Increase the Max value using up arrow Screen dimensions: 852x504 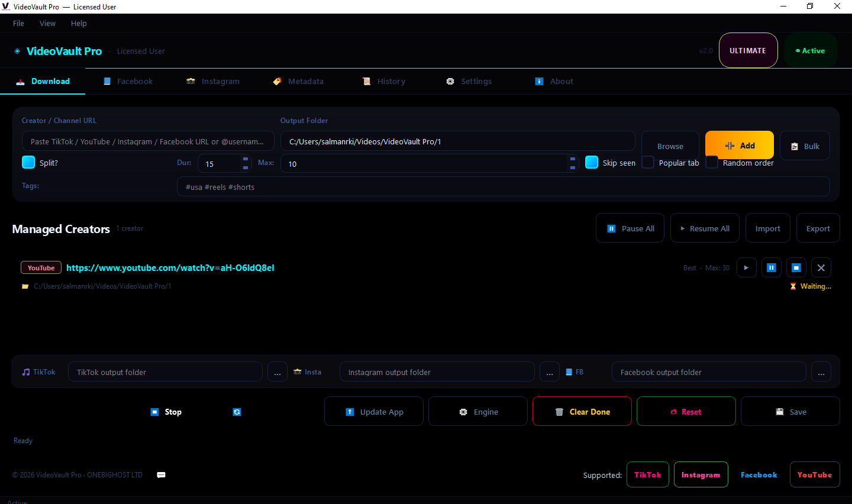573,159
